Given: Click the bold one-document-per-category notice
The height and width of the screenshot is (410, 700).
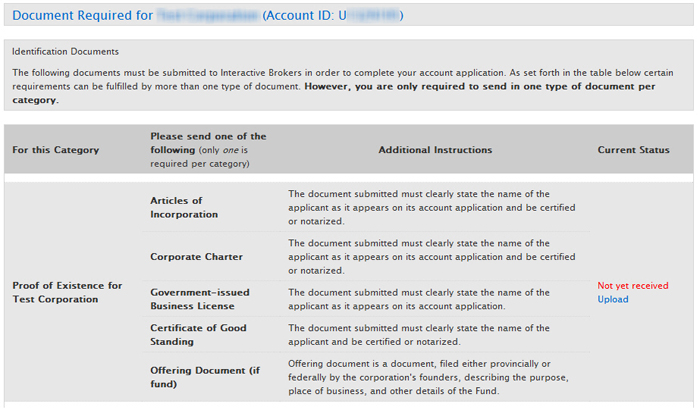Looking at the screenshot, I should [333, 93].
